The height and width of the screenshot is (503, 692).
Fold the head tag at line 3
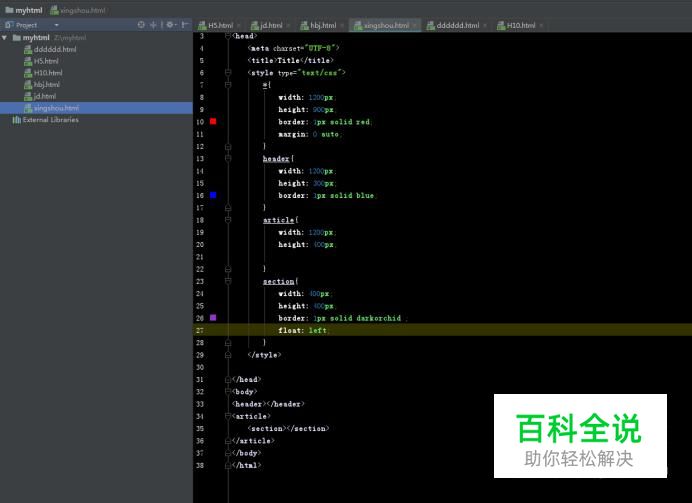pos(228,36)
